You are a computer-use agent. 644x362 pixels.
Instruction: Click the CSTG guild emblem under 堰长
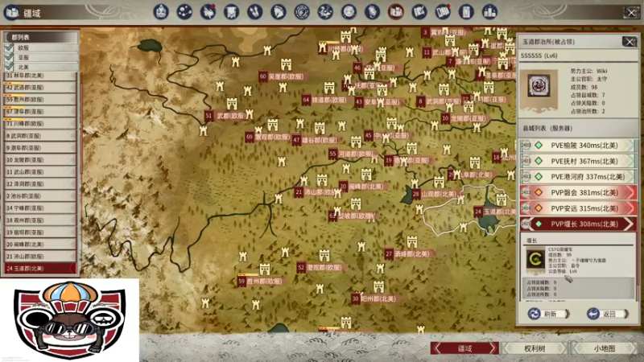pyautogui.click(x=535, y=259)
